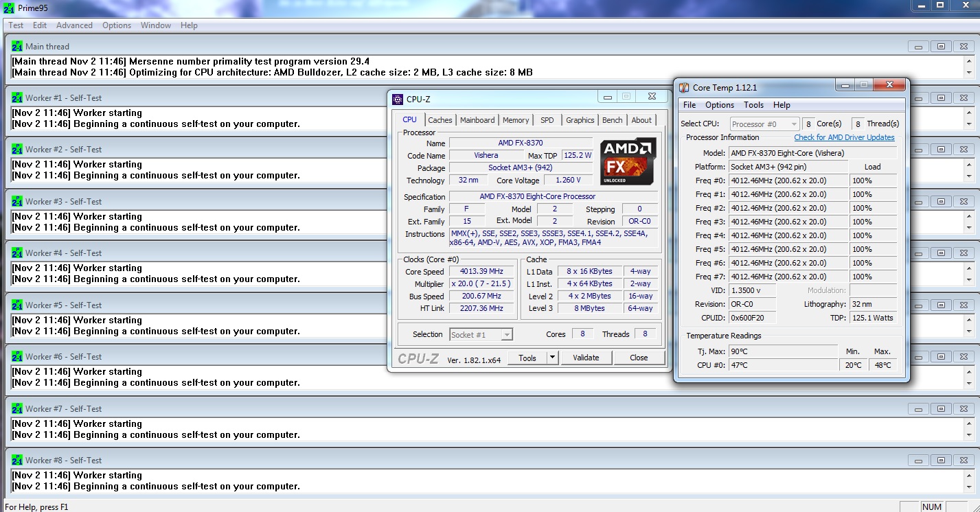Open the Window menu in Prime95

click(156, 25)
